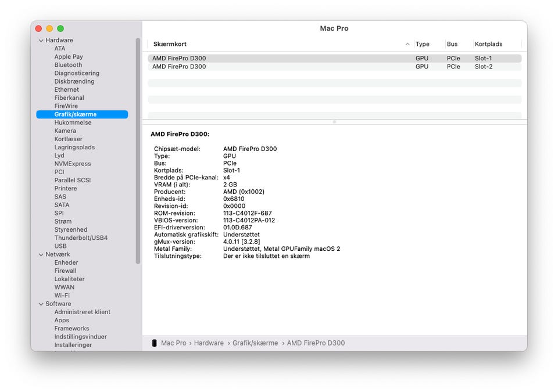Sort table by Kortplads column header

(488, 44)
